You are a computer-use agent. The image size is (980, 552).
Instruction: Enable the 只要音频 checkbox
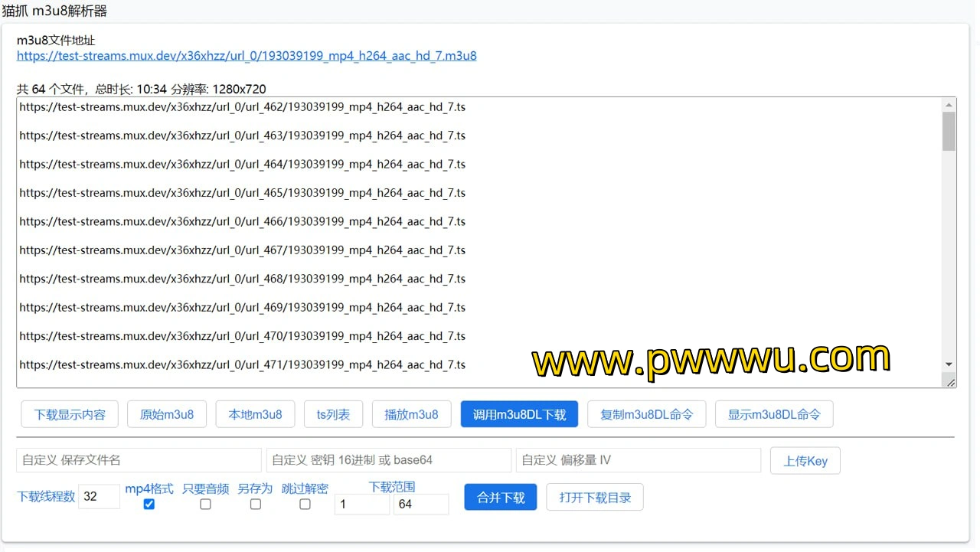(x=205, y=504)
